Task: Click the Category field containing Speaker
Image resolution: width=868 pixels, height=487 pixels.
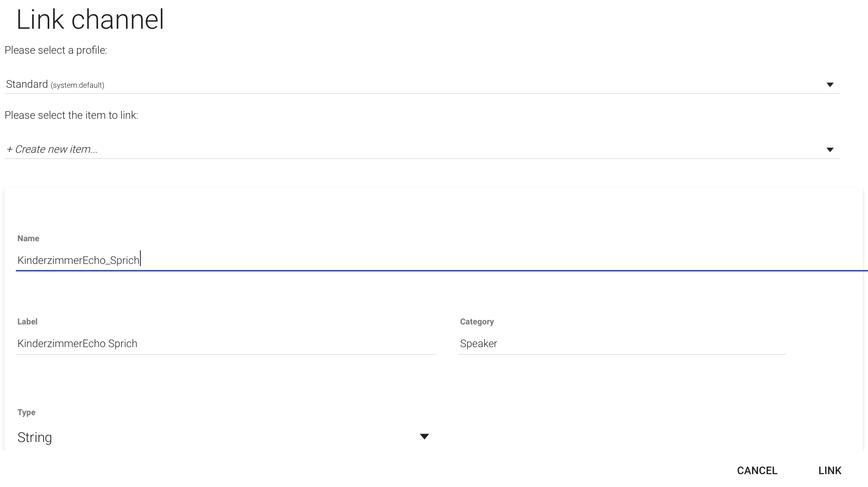Action: point(622,343)
